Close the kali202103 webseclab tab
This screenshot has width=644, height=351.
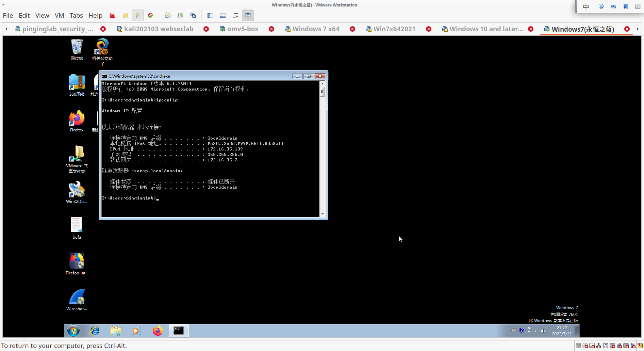click(x=206, y=29)
